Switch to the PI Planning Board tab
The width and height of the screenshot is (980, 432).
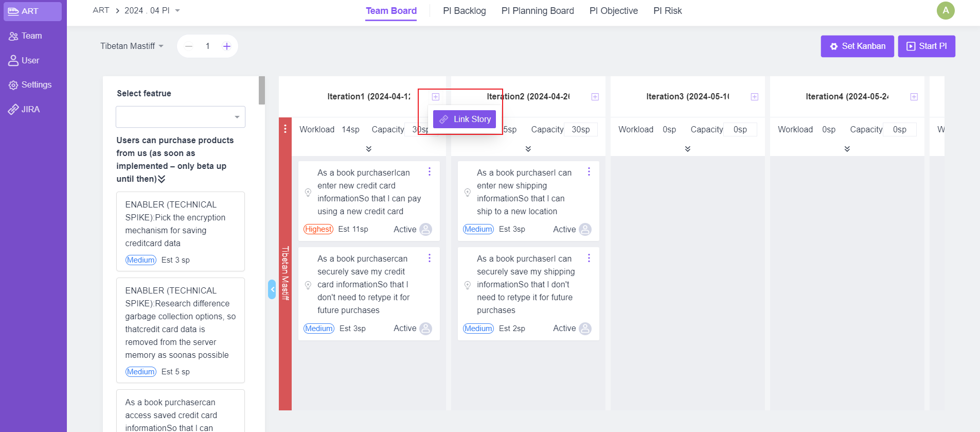(538, 11)
